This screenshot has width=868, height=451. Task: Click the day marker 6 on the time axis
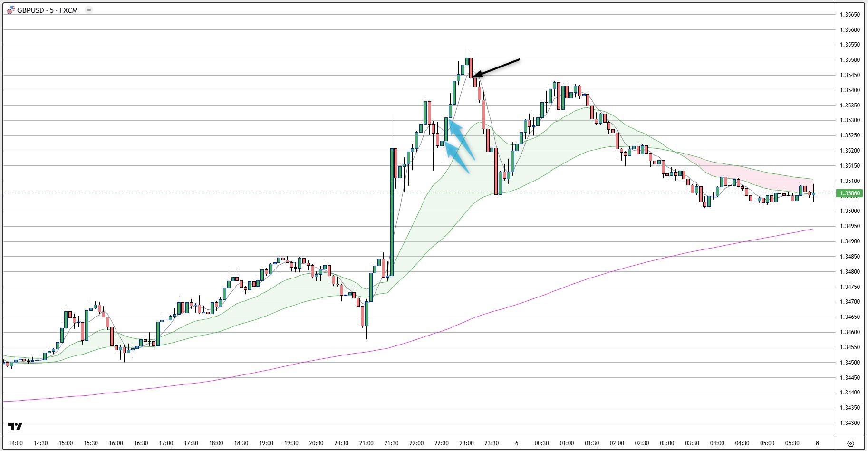pyautogui.click(x=516, y=443)
